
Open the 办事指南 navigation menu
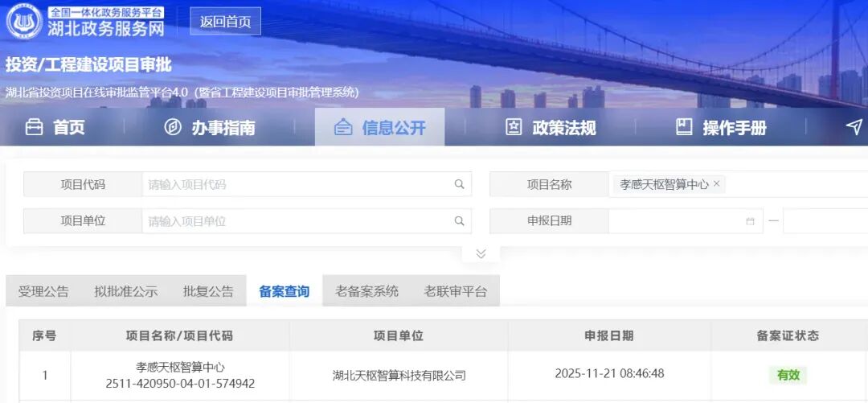pyautogui.click(x=209, y=127)
